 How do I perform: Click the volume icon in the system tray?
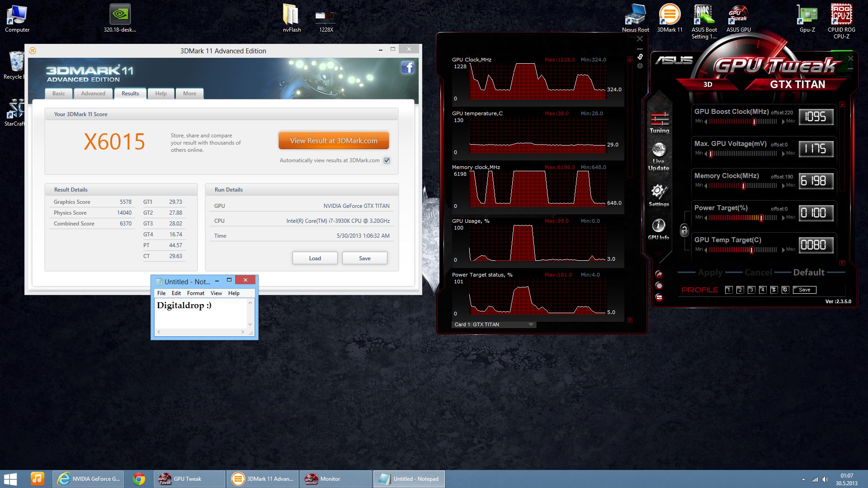[825, 479]
